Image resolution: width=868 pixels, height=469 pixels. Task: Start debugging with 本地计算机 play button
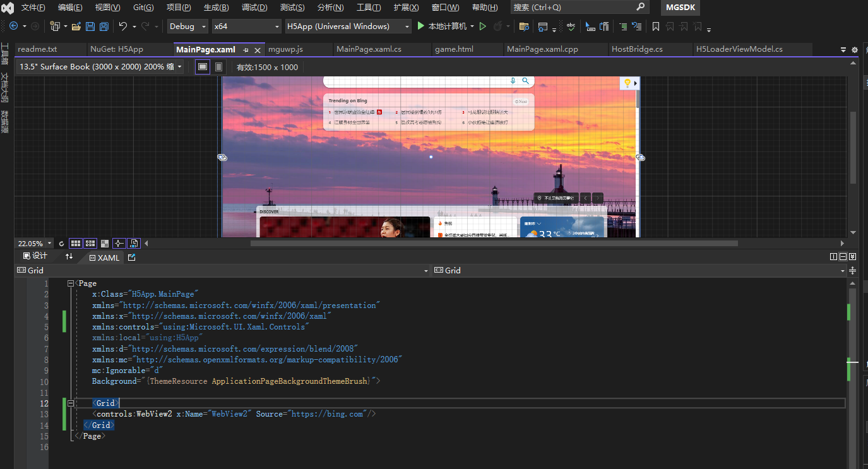pos(421,27)
